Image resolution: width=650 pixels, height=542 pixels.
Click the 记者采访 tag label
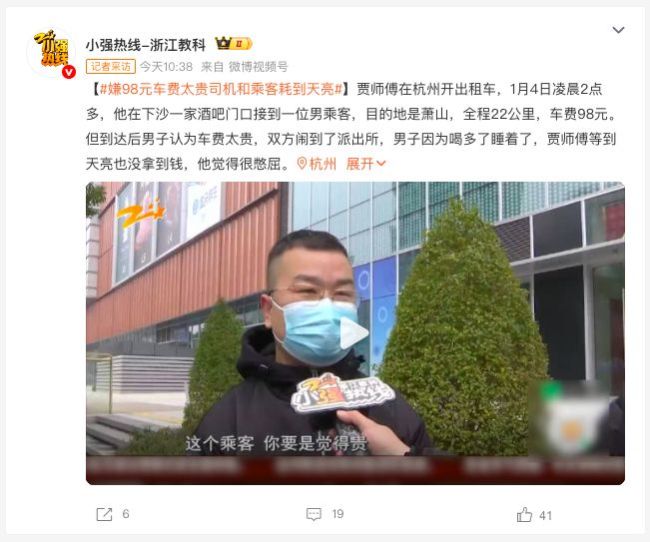point(111,66)
